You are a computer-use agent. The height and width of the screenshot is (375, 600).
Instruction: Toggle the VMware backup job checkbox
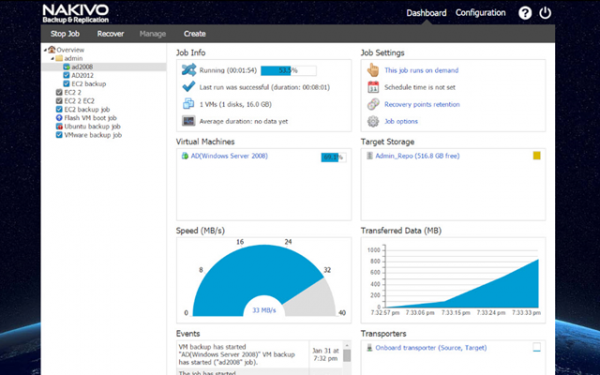(x=59, y=135)
